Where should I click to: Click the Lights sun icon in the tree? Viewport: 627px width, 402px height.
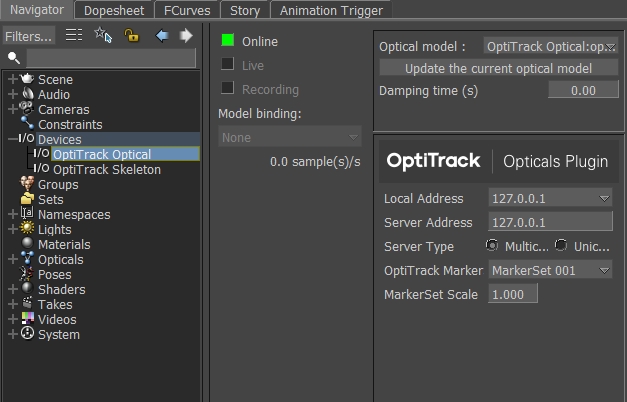point(27,229)
